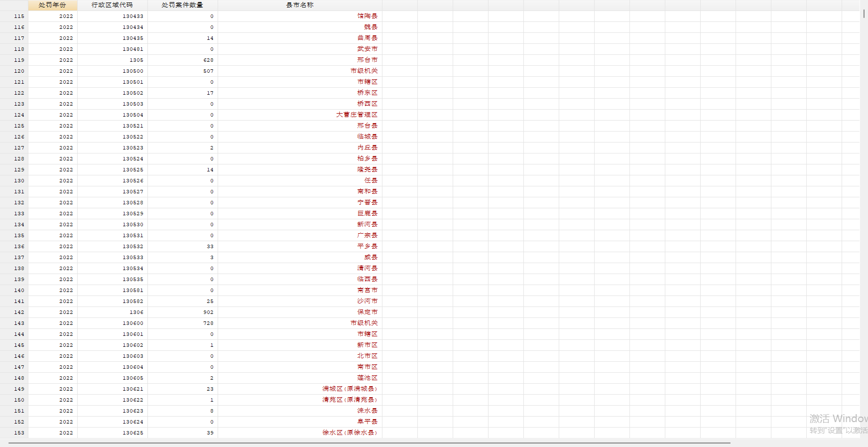Click the cell containing 临城县
Viewport: 868px width, 447px height.
300,137
